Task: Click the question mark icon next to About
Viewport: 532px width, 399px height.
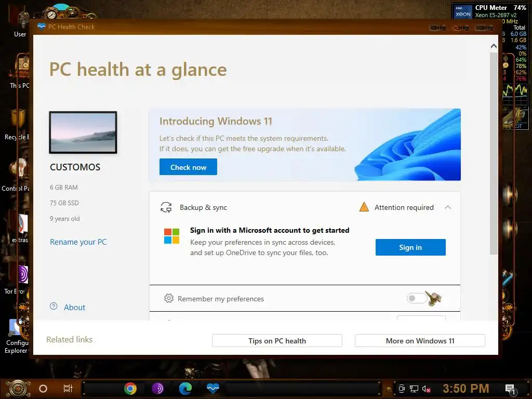Action: coord(54,306)
